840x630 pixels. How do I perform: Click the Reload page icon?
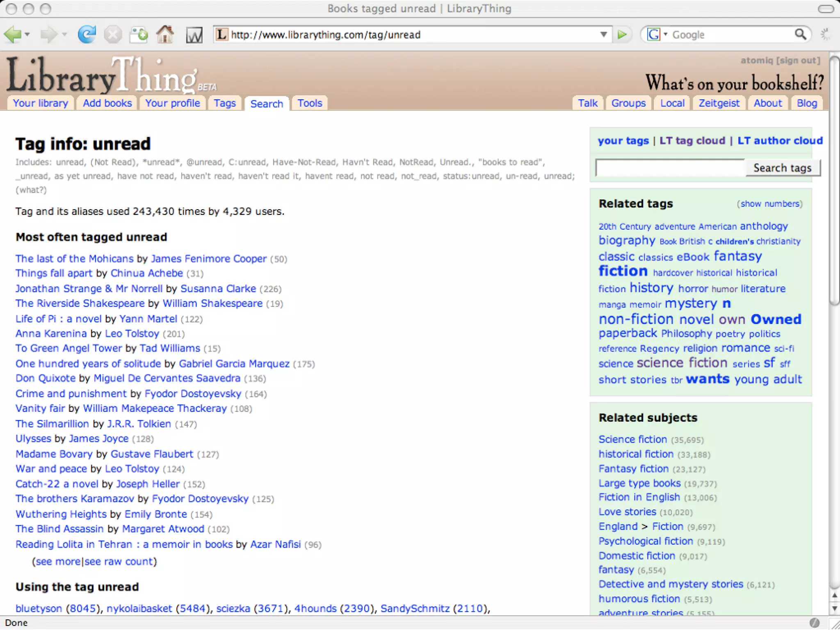coord(87,34)
